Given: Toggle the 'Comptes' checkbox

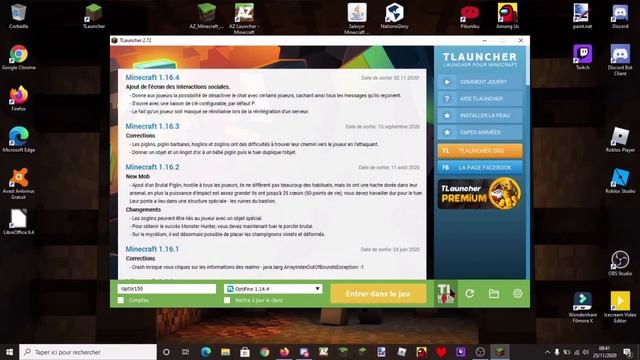Looking at the screenshot, I should click(121, 300).
